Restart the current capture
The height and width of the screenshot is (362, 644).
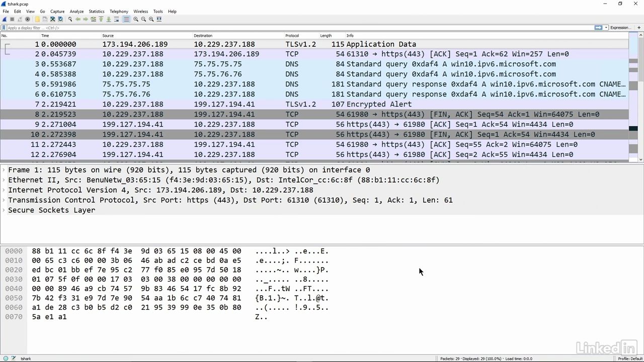pos(20,19)
